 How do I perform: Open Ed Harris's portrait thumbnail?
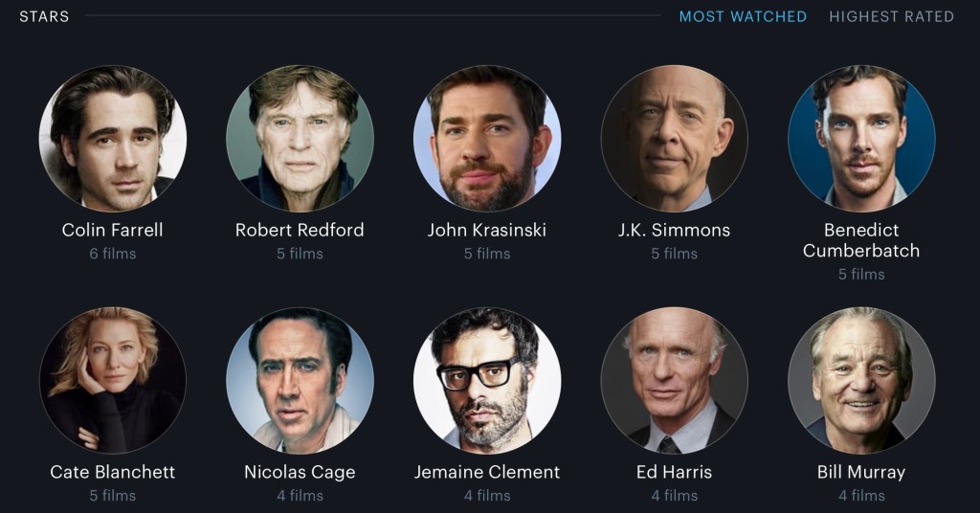click(675, 381)
